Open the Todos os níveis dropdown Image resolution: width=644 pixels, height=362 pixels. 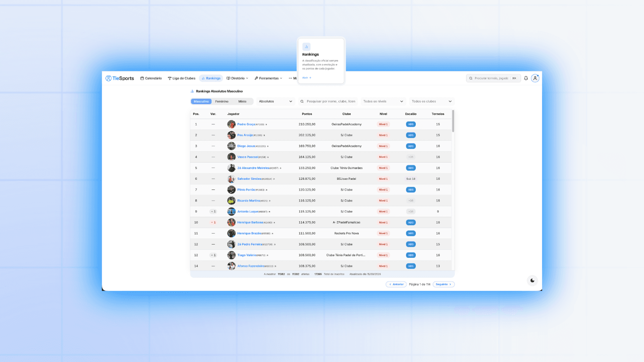tap(383, 101)
